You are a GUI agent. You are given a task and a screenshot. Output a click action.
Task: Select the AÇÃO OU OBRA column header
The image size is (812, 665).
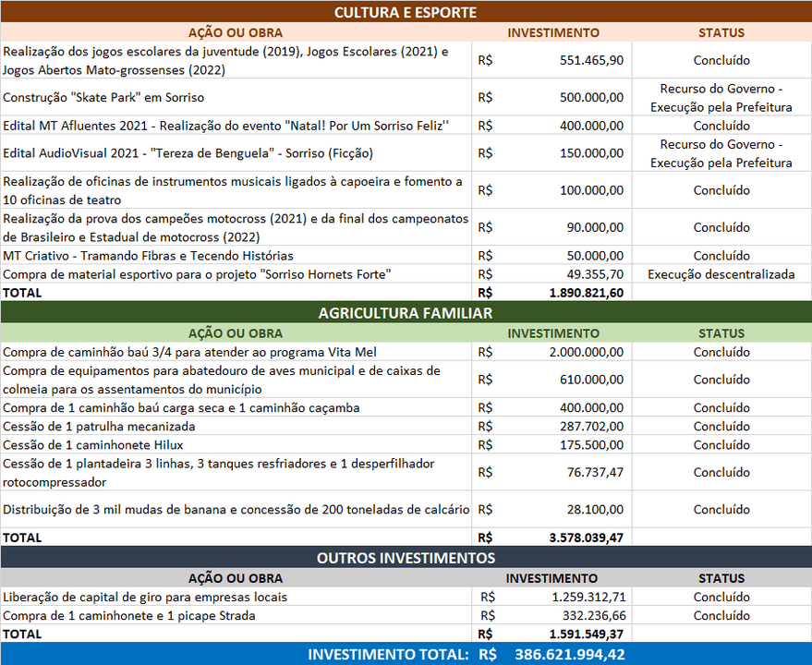[234, 32]
